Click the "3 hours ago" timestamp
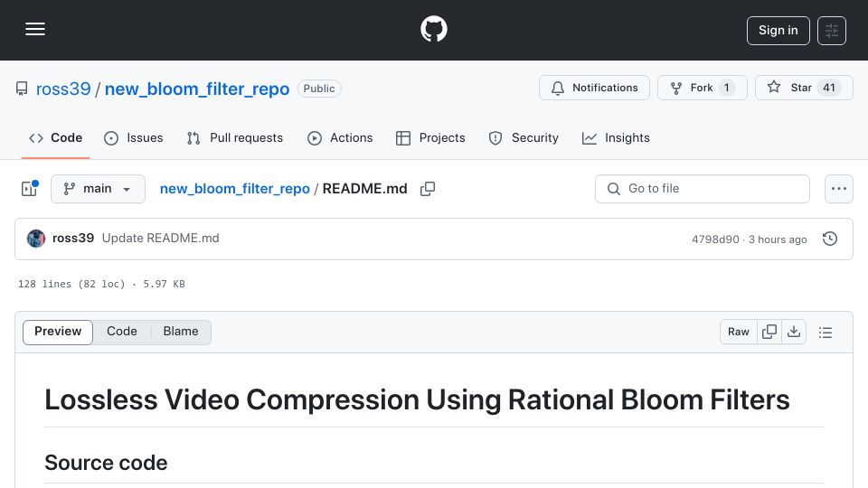Image resolution: width=868 pixels, height=488 pixels. 778,239
